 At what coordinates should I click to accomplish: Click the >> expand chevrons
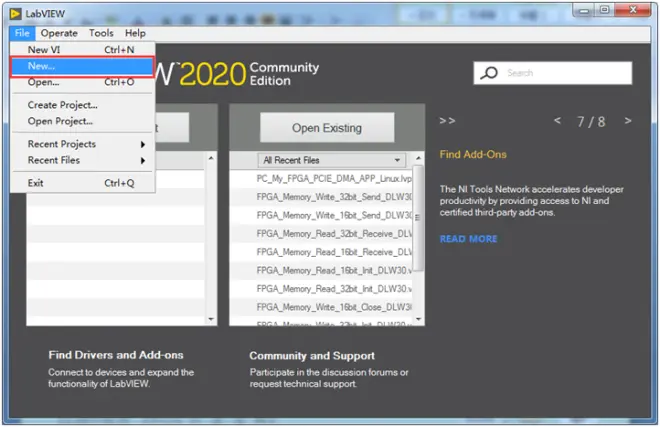pyautogui.click(x=447, y=121)
